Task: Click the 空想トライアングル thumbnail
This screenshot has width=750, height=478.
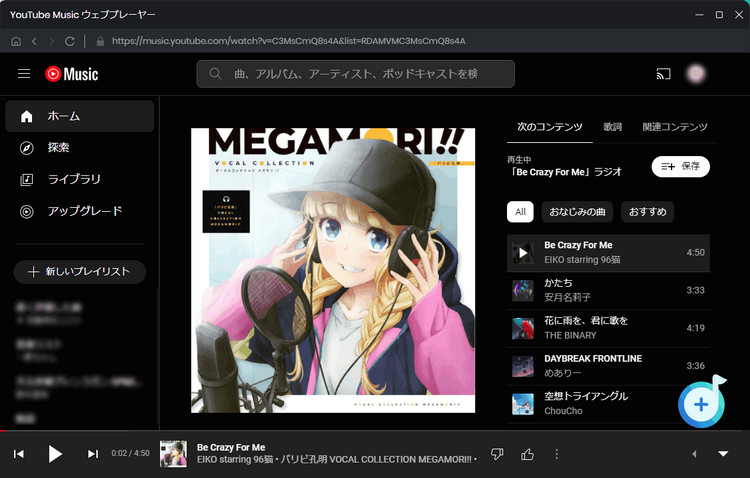Action: [x=523, y=404]
